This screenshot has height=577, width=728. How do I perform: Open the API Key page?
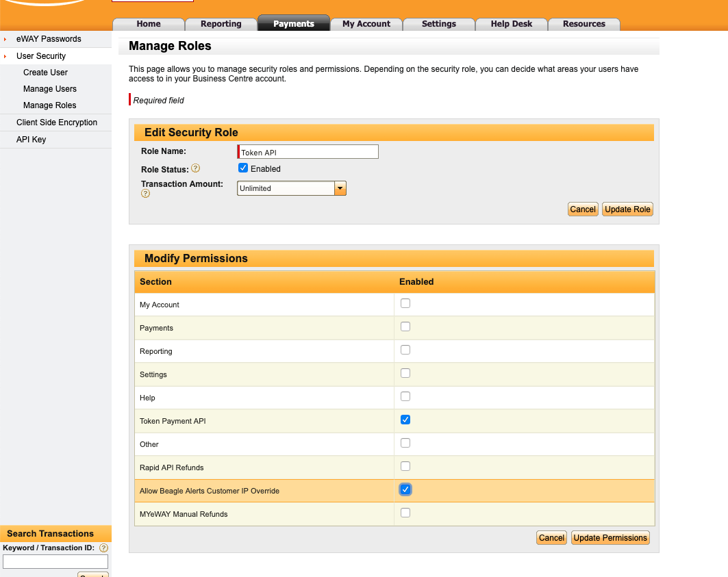coord(31,139)
